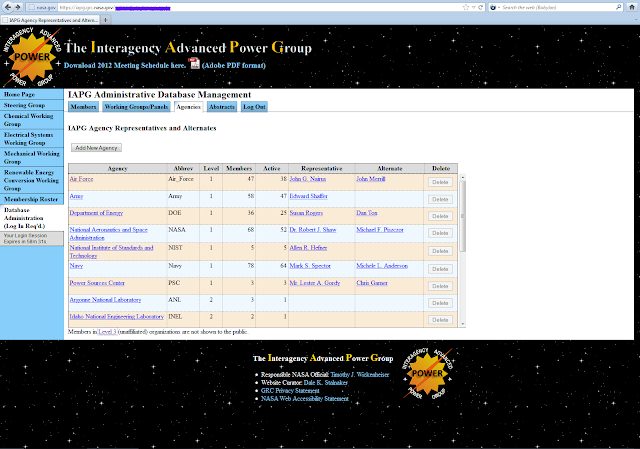Open Mechanical Working Group sidebar item
The height and width of the screenshot is (449, 640).
point(32,158)
